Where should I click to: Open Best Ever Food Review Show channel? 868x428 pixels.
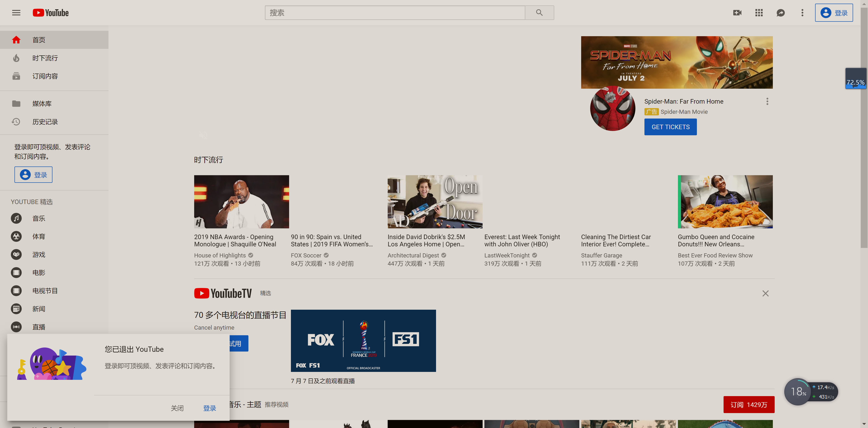tap(715, 256)
